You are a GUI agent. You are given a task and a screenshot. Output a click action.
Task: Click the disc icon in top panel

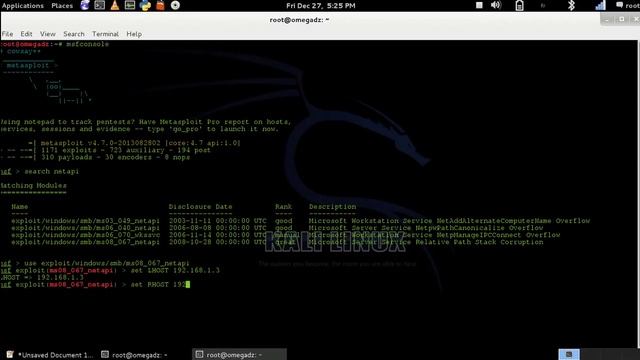coord(176,5)
